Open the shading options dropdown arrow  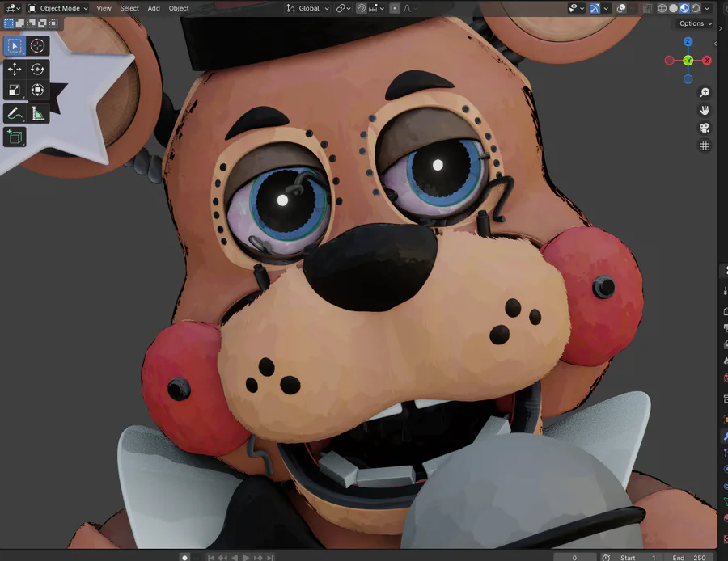707,8
